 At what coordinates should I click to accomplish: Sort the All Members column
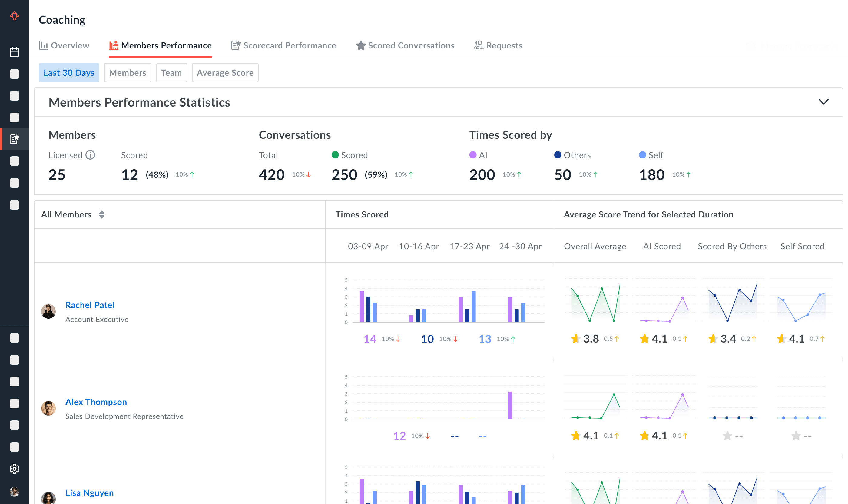[101, 215]
